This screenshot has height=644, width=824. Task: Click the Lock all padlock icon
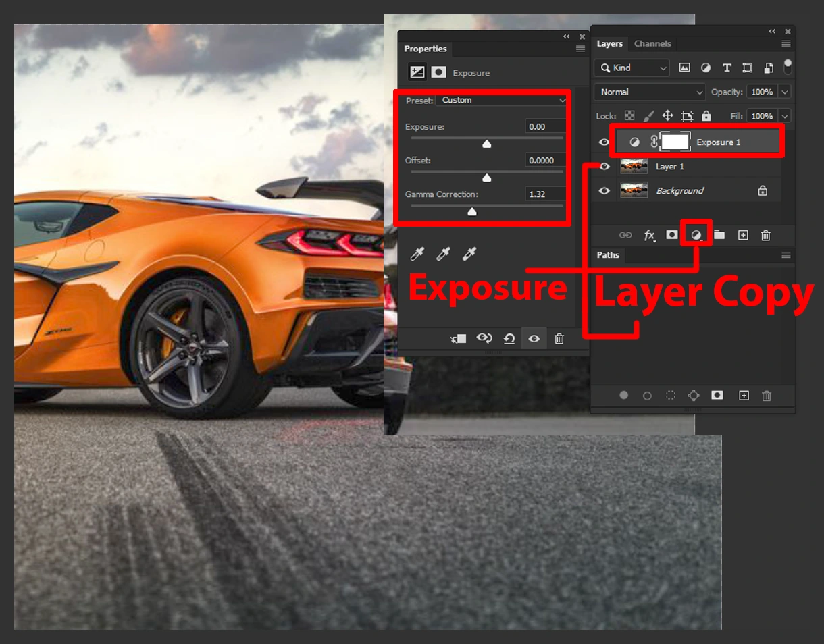(706, 116)
